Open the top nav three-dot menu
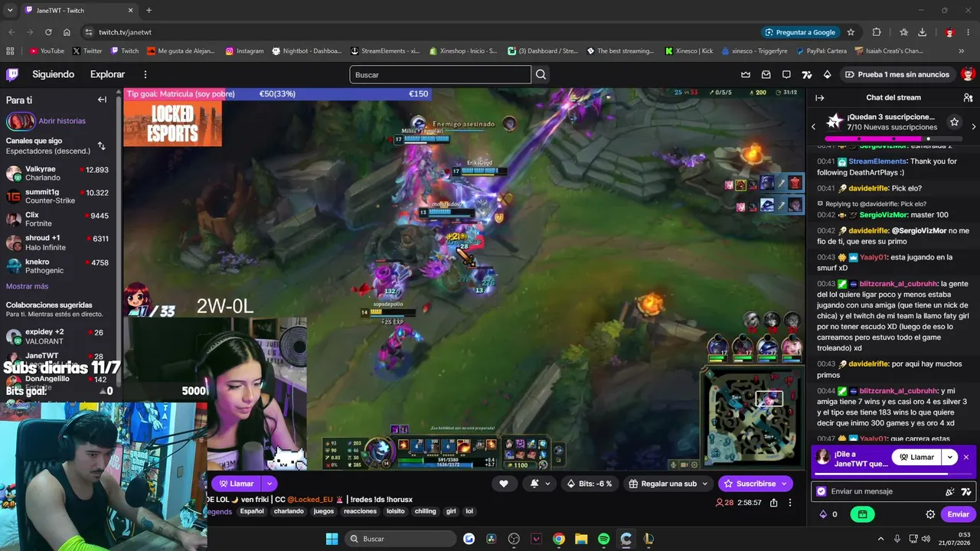This screenshot has height=551, width=980. coord(145,74)
